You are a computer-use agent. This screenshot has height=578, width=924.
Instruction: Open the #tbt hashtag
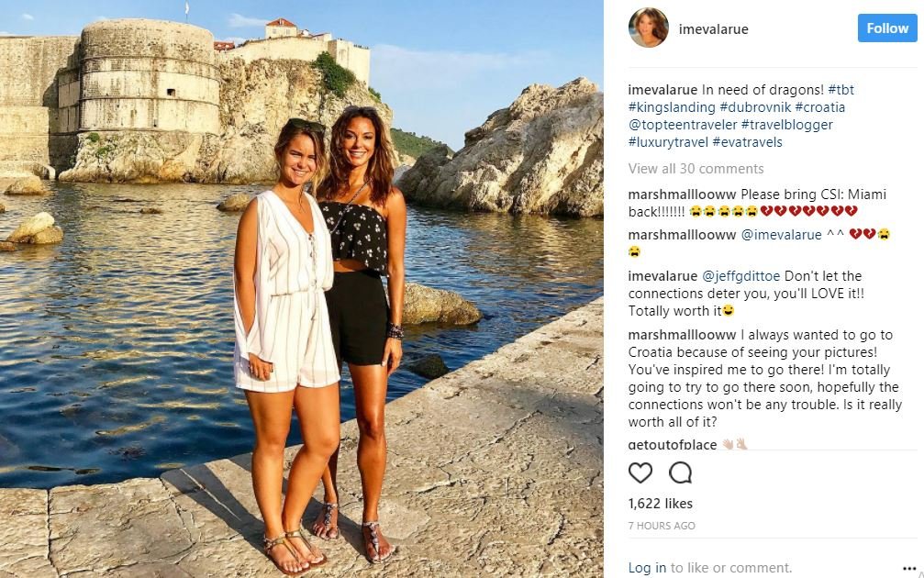[x=841, y=90]
